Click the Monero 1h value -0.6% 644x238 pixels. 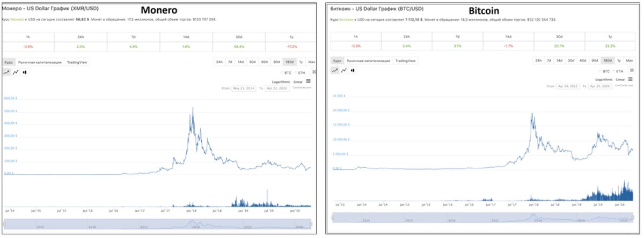point(28,47)
